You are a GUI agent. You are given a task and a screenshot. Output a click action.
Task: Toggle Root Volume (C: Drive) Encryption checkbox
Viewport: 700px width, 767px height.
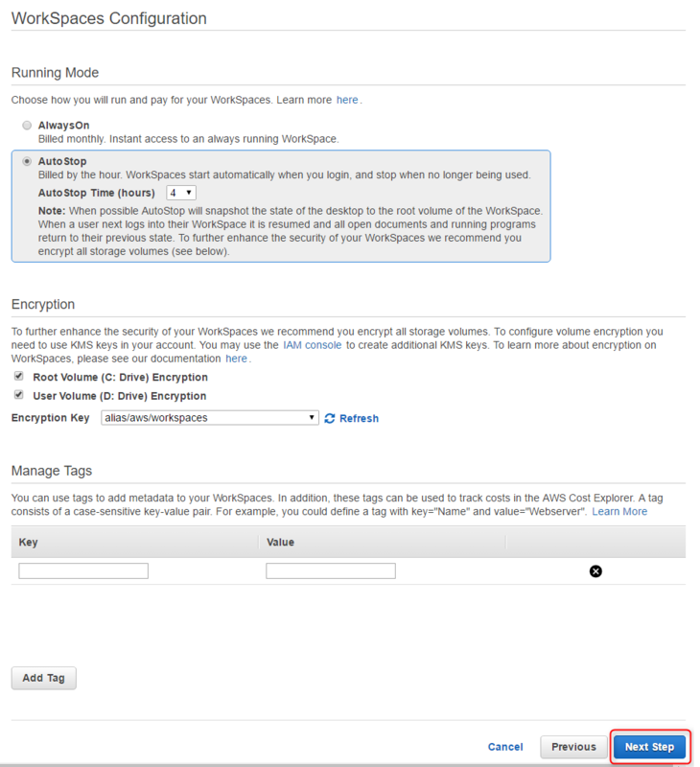pyautogui.click(x=18, y=376)
